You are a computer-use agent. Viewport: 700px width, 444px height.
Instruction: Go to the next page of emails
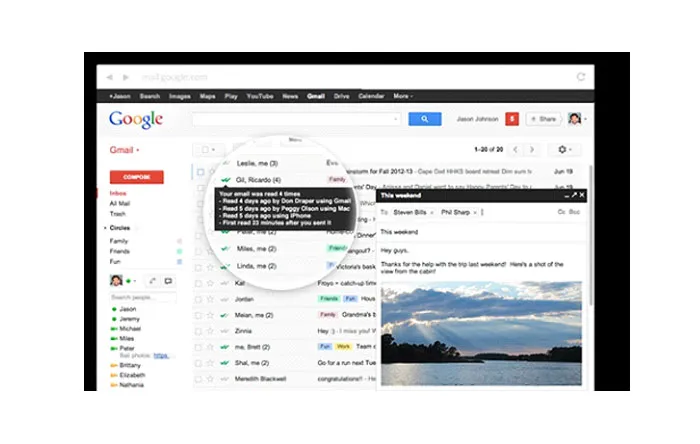tap(532, 149)
